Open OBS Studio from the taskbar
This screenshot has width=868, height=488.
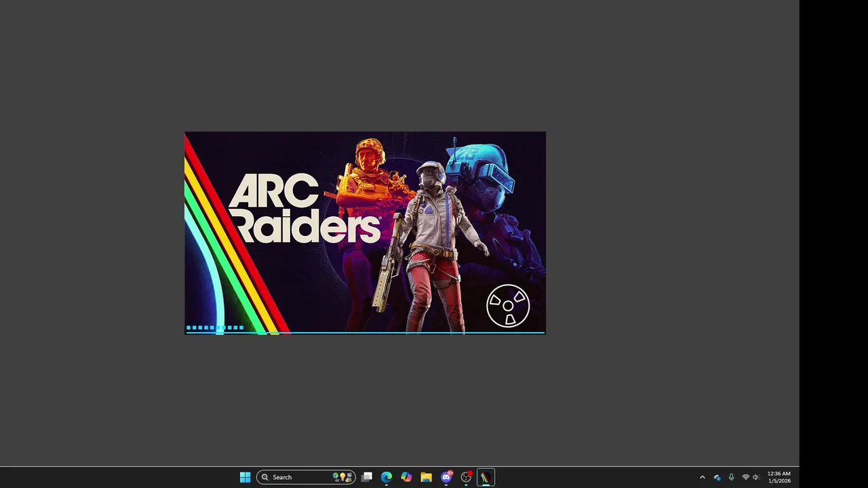(466, 477)
